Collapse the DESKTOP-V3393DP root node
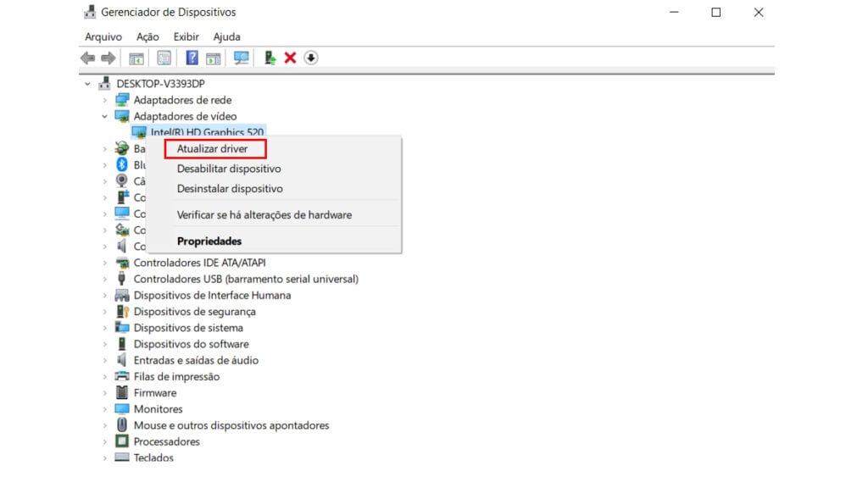The image size is (868, 488). click(x=87, y=84)
